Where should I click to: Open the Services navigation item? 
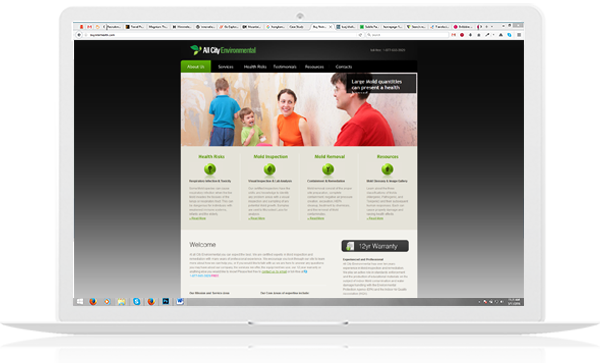pyautogui.click(x=225, y=67)
